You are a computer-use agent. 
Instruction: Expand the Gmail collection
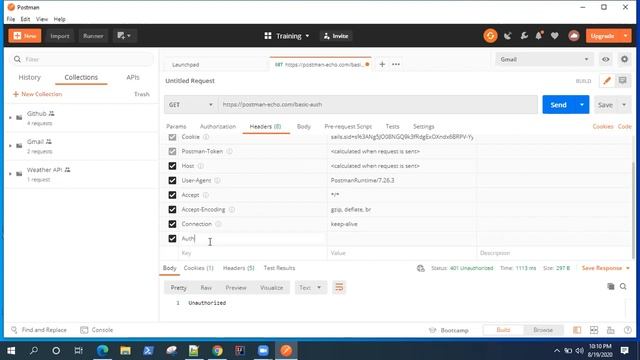[10, 146]
